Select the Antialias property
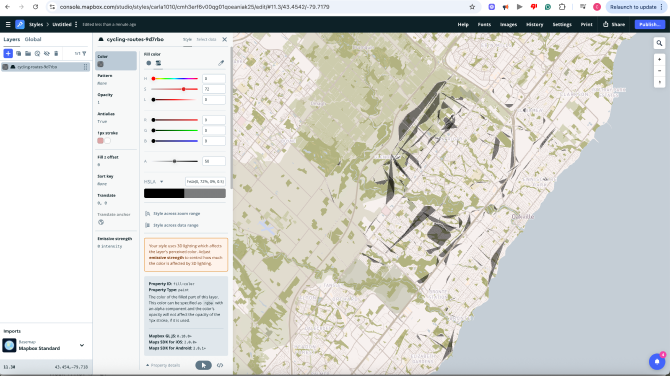This screenshot has width=670, height=376. click(x=116, y=118)
